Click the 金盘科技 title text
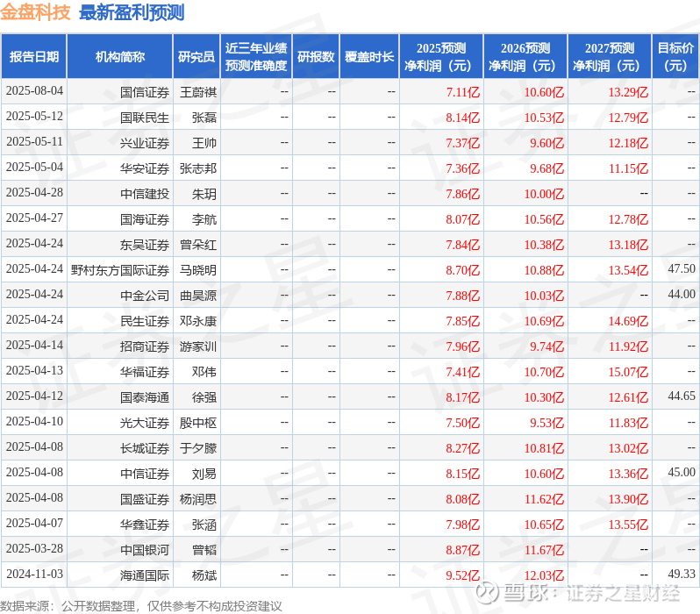Screen dimensions: 700x614 [x=35, y=12]
